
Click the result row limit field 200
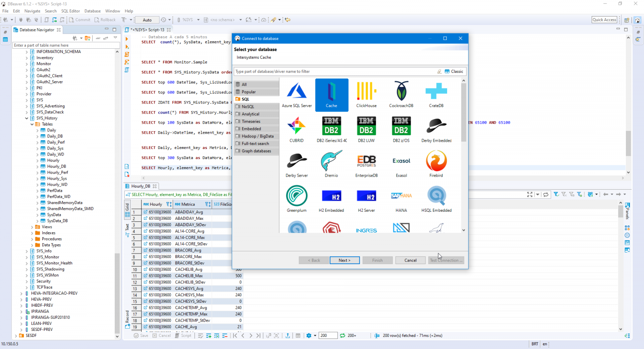coord(328,336)
